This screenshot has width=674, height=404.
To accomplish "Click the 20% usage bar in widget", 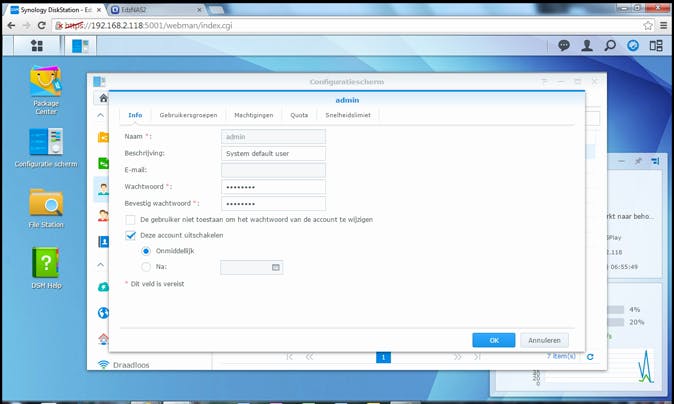I will (616, 322).
